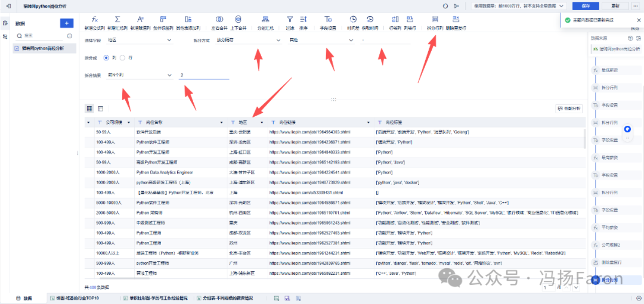644x304 pixels.
Task: Click the 条件标签列 toolbar icon
Action: coord(163,19)
